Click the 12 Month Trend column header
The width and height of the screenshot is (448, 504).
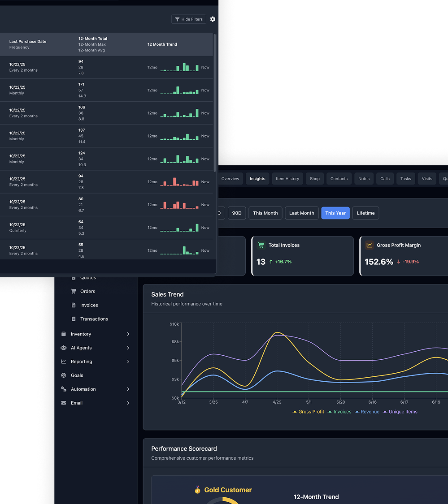click(x=162, y=44)
